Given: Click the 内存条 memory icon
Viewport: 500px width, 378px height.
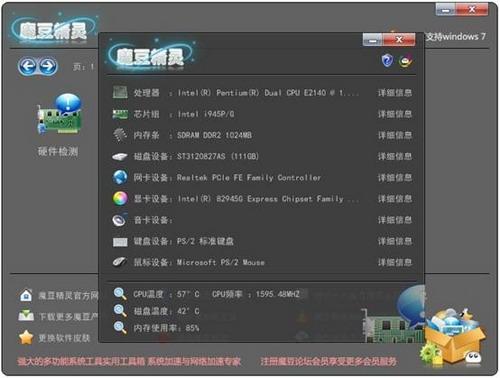Looking at the screenshot, I should pyautogui.click(x=120, y=135).
